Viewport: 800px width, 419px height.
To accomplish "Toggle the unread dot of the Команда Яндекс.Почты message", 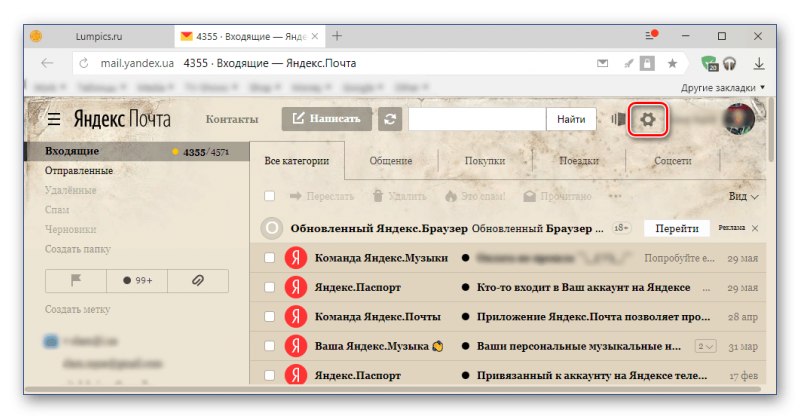I will click(x=465, y=316).
